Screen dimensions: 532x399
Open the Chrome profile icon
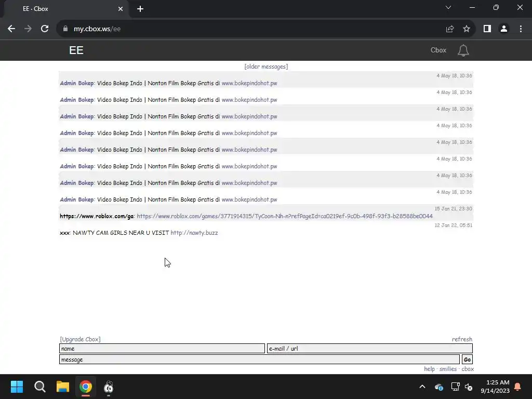tap(504, 29)
